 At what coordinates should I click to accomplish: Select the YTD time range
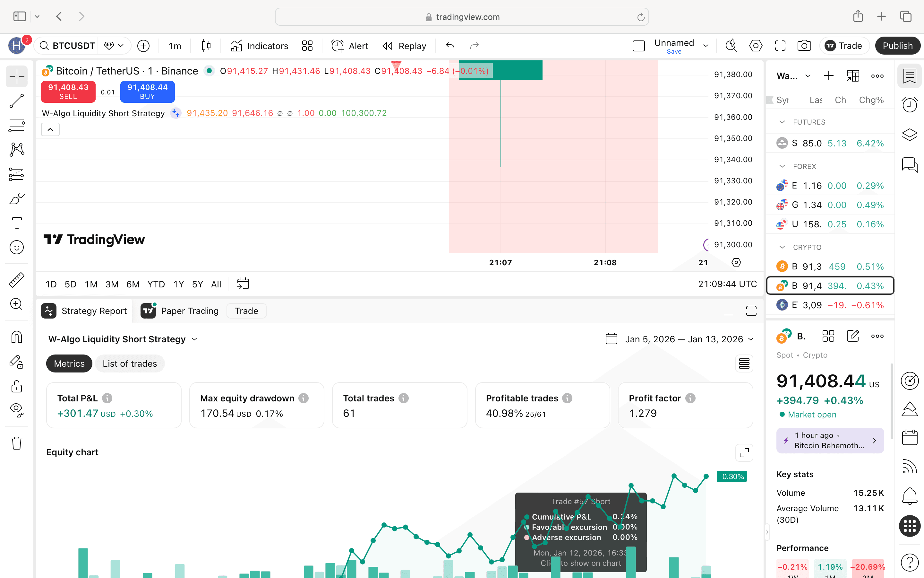point(156,285)
